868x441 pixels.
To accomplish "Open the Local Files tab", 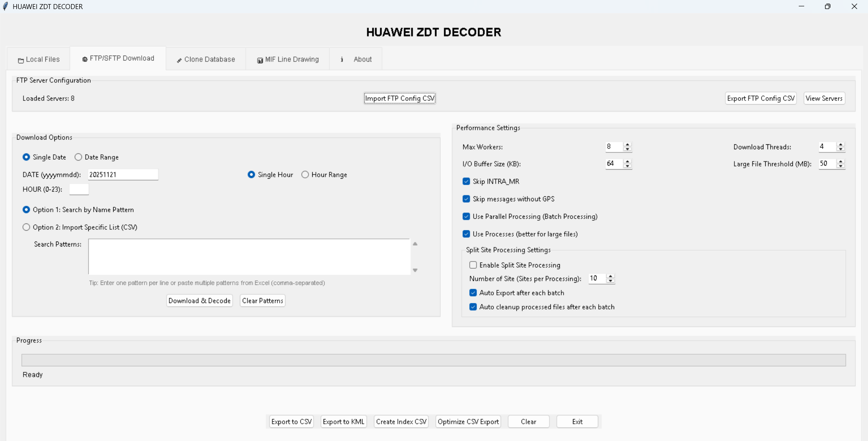I will coord(38,59).
